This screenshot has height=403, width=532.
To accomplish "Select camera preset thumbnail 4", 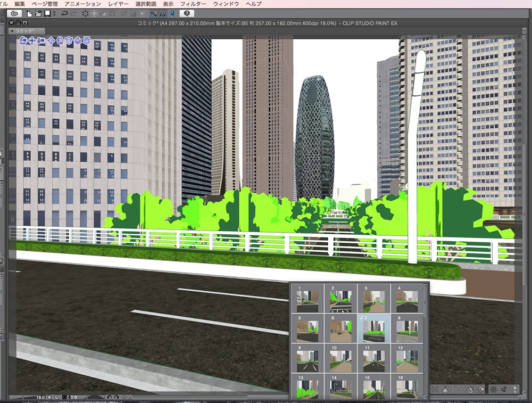I will click(407, 299).
